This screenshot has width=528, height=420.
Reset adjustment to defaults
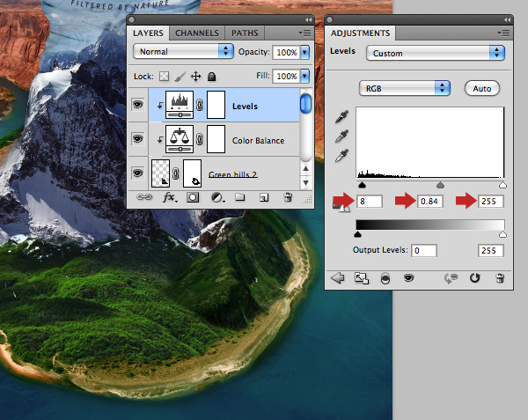click(x=475, y=278)
